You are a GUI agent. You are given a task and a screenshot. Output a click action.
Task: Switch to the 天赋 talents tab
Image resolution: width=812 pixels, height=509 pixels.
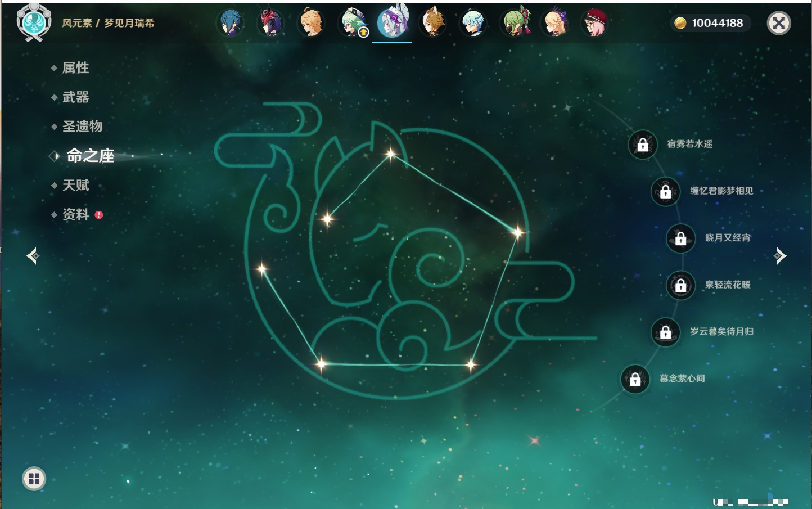pos(75,185)
